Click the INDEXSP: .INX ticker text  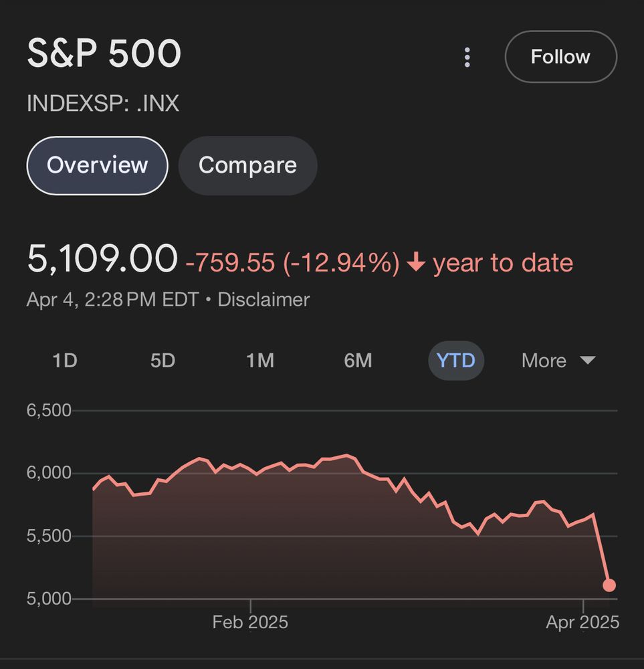click(103, 104)
